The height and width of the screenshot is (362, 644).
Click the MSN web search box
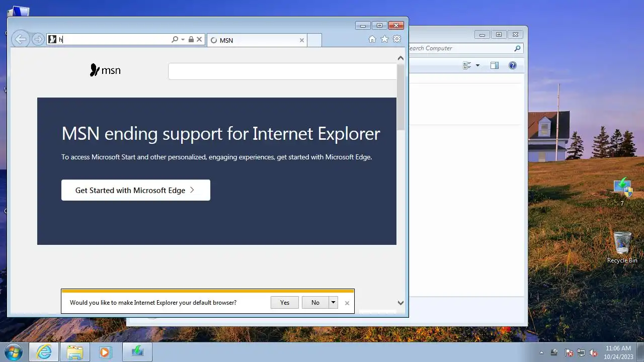[282, 71]
